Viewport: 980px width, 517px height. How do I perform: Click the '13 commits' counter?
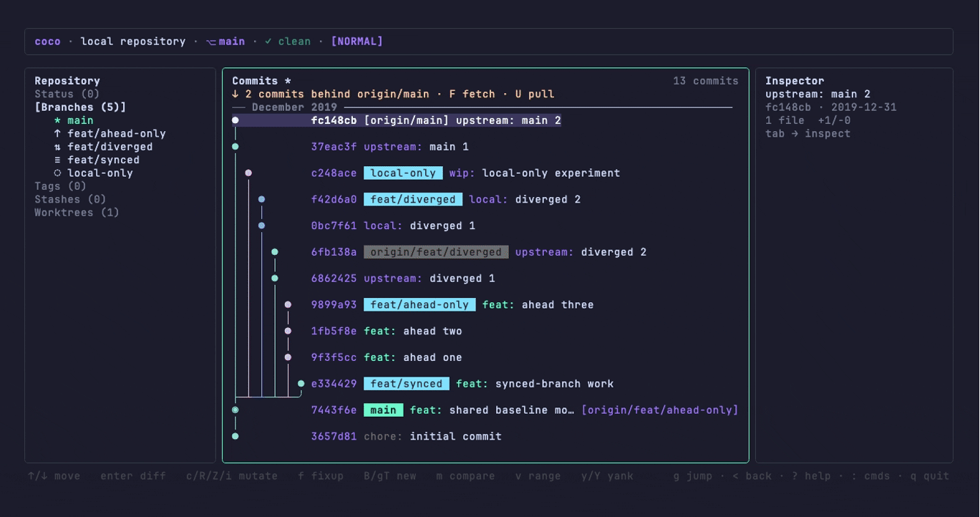point(706,81)
